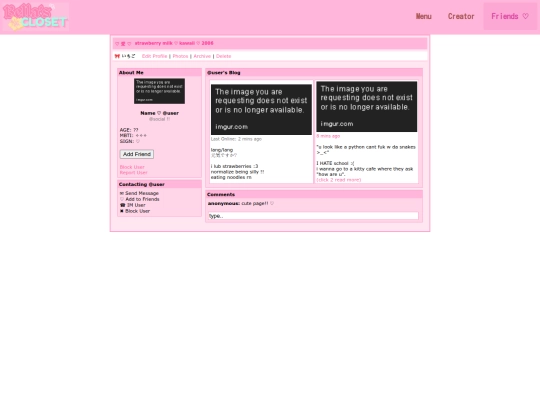Click the 'About Me' heading
540x405 pixels.
pos(131,73)
